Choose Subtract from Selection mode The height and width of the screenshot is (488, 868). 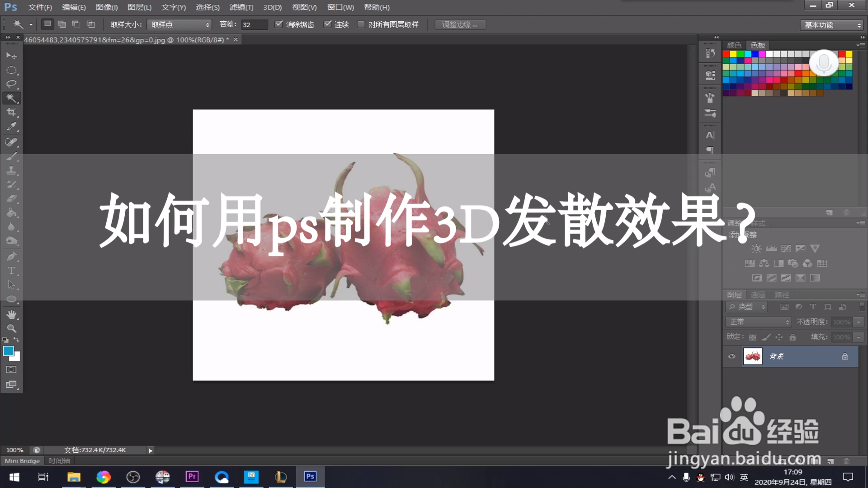76,24
